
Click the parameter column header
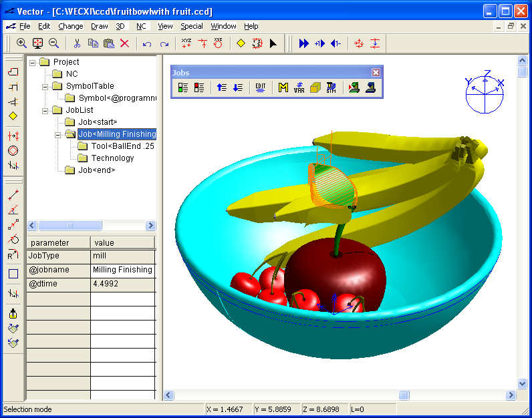point(59,243)
